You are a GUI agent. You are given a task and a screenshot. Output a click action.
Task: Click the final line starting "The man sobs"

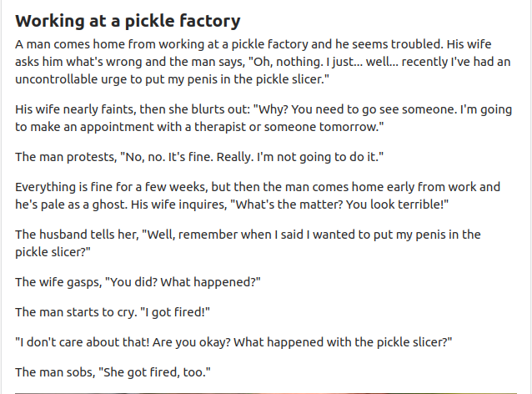click(113, 372)
